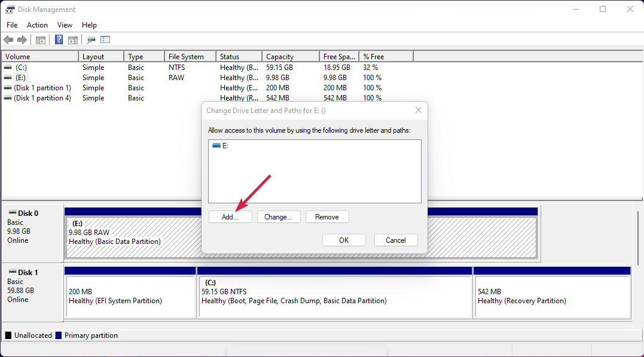This screenshot has width=644, height=357.
Task: Click the Change... button in the dialog
Action: click(279, 217)
